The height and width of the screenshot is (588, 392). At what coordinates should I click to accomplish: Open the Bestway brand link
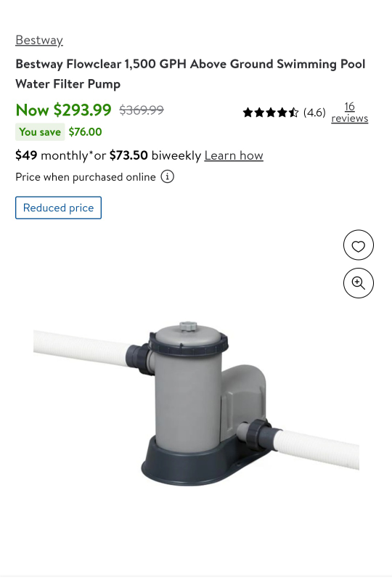click(x=39, y=40)
